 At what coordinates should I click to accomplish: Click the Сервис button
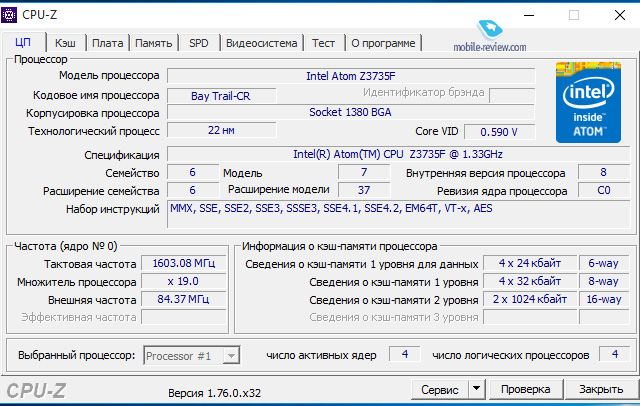440,388
